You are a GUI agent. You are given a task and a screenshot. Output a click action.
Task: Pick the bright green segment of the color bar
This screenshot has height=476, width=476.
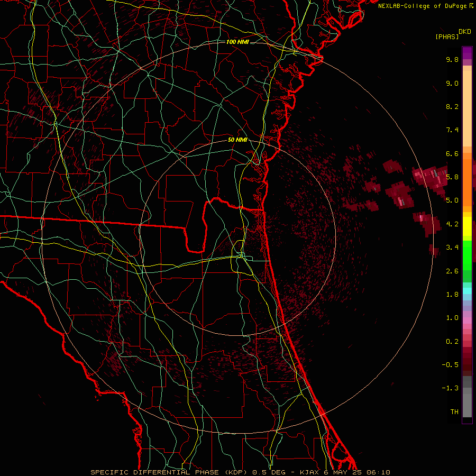[467, 254]
